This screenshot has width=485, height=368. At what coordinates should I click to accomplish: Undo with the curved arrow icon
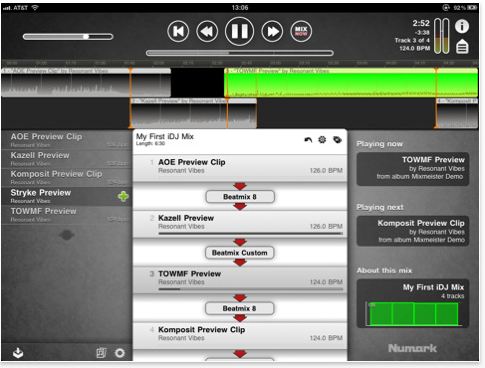pyautogui.click(x=308, y=140)
